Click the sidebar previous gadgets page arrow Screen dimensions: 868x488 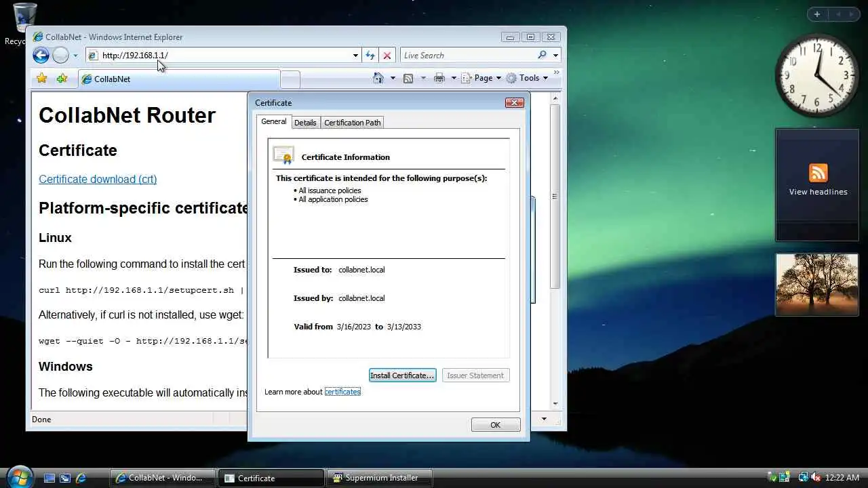pos(838,14)
